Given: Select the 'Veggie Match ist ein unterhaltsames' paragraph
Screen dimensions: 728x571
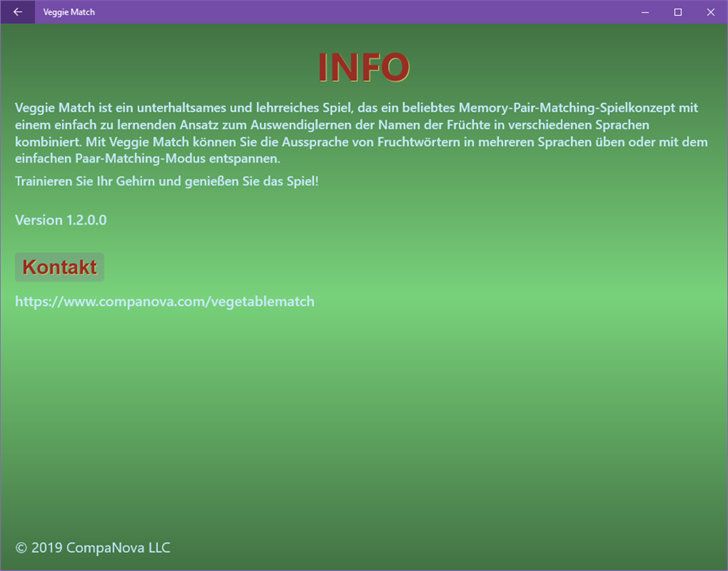Looking at the screenshot, I should pos(361,133).
